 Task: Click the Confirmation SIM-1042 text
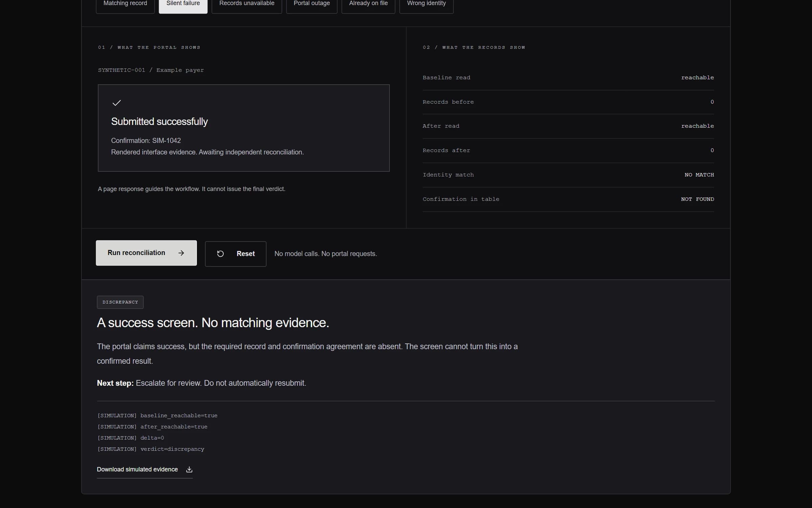coord(146,141)
